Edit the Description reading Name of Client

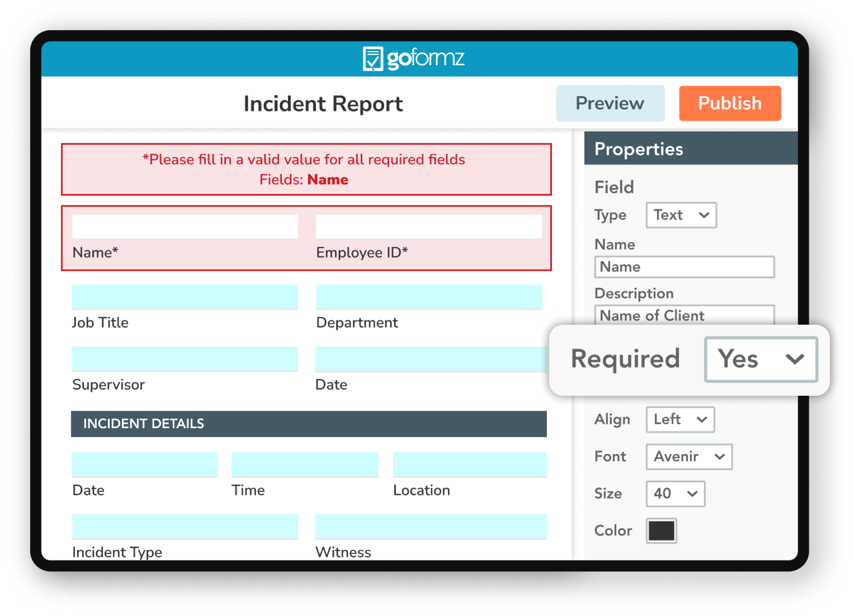click(x=684, y=315)
